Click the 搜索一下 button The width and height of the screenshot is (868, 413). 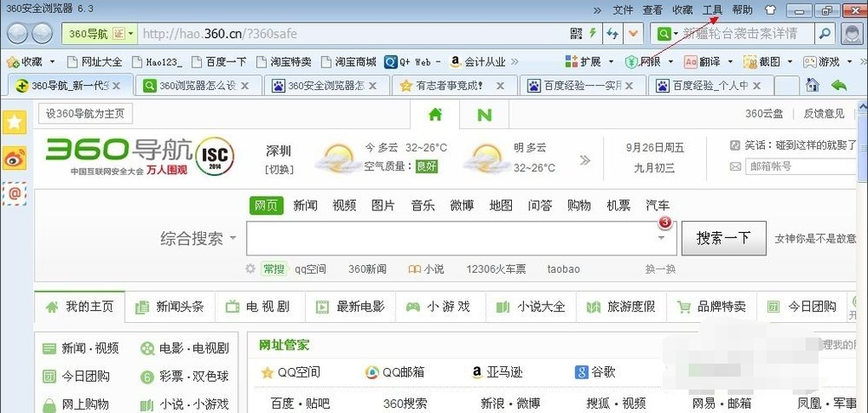coord(723,238)
